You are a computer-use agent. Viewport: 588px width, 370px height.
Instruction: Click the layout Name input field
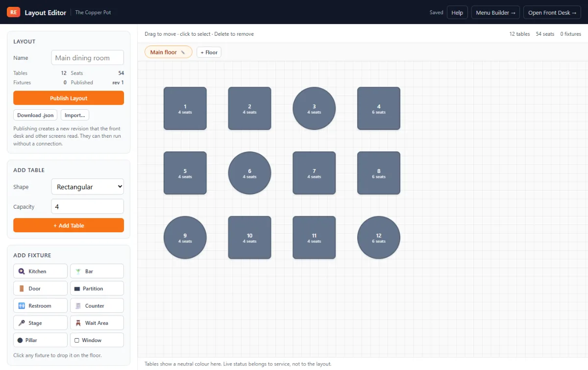(x=88, y=58)
